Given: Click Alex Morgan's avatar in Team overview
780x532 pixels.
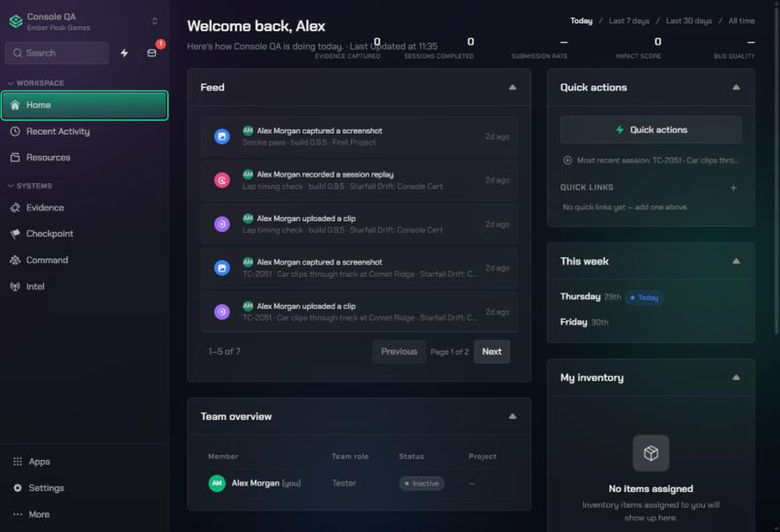Looking at the screenshot, I should [216, 483].
